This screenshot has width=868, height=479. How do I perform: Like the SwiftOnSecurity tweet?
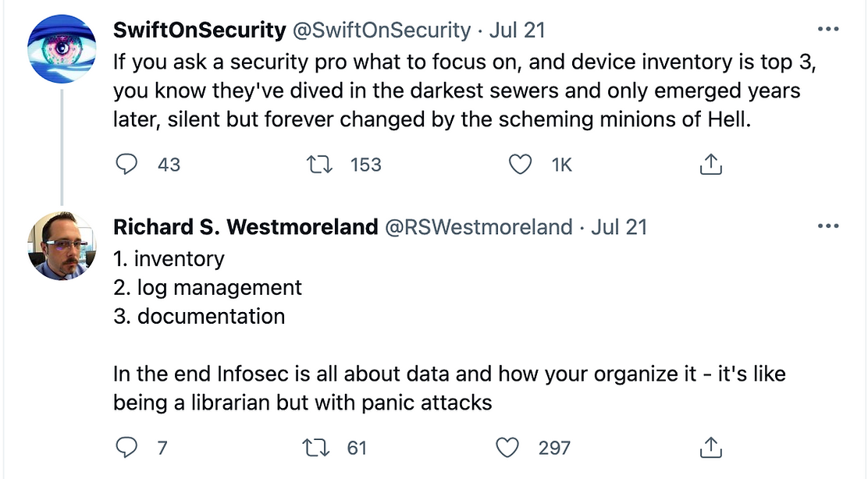(x=520, y=165)
